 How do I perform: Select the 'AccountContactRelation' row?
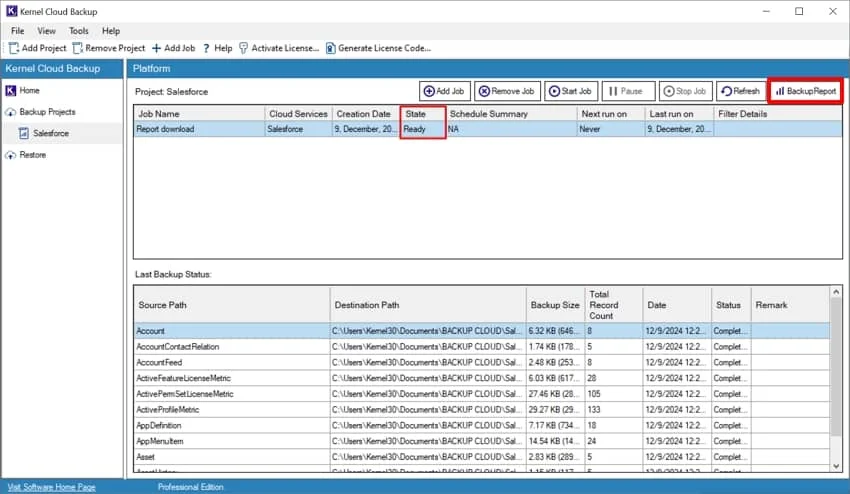click(x=482, y=347)
